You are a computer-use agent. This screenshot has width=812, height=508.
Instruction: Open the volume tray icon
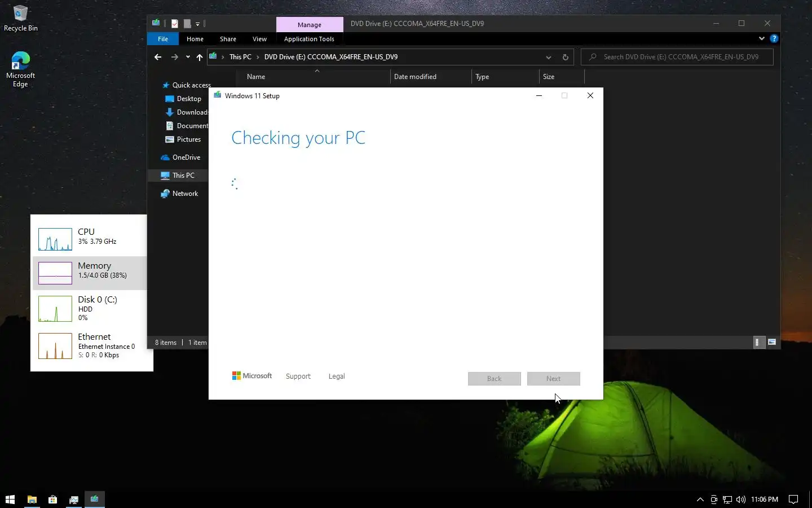pos(740,499)
